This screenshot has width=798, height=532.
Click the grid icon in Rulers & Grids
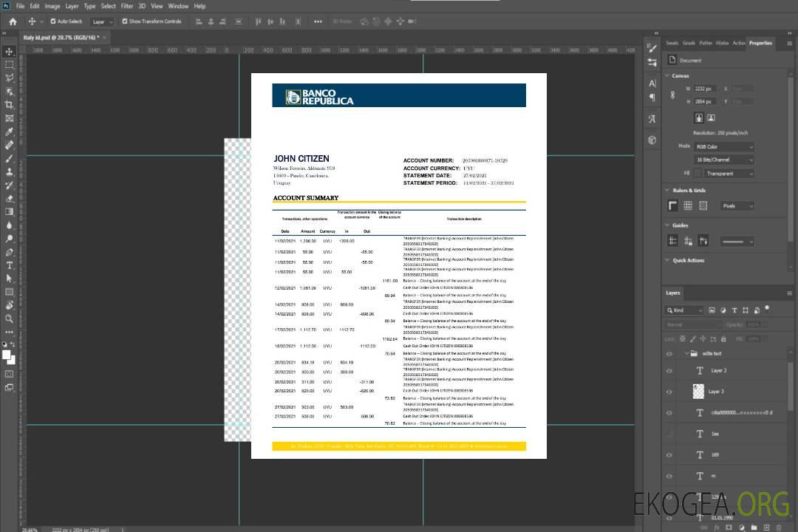pos(688,205)
